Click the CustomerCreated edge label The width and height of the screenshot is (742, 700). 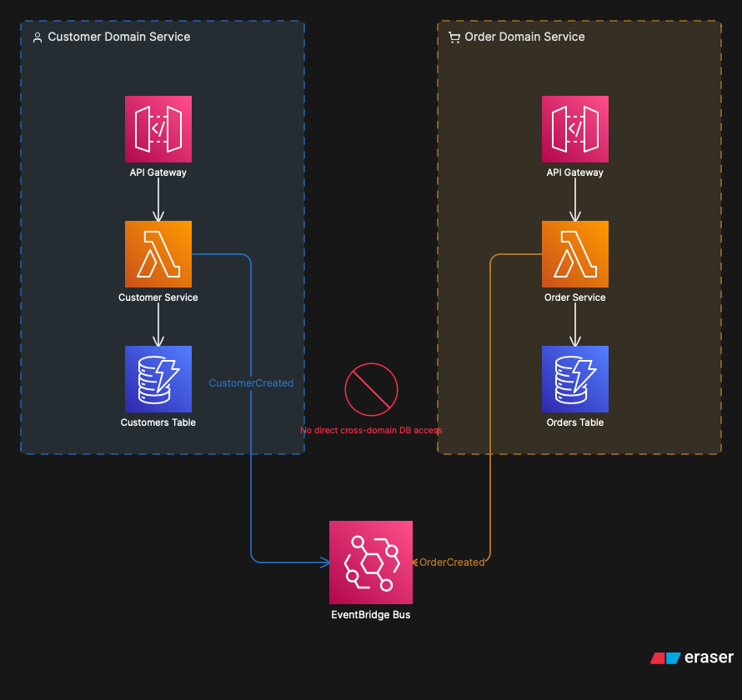[251, 383]
